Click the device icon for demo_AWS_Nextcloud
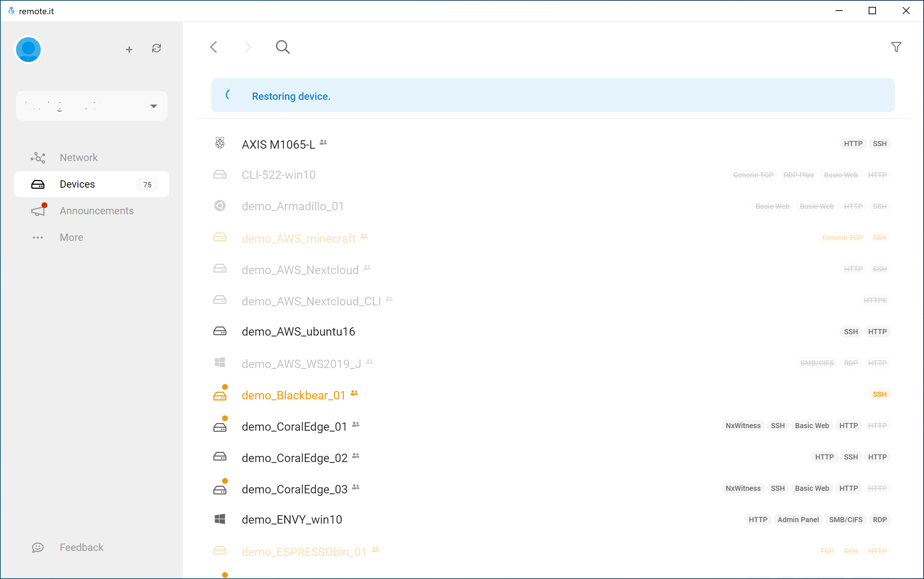924x579 pixels. (220, 269)
